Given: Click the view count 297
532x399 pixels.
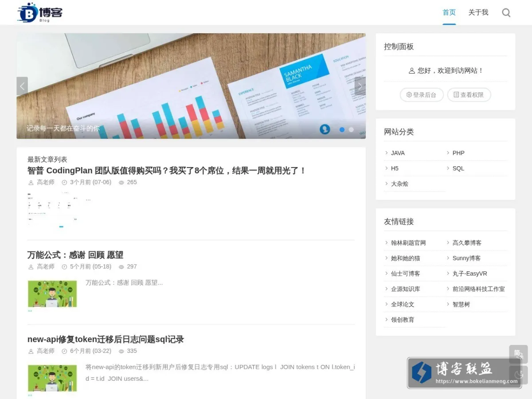Looking at the screenshot, I should (132, 266).
